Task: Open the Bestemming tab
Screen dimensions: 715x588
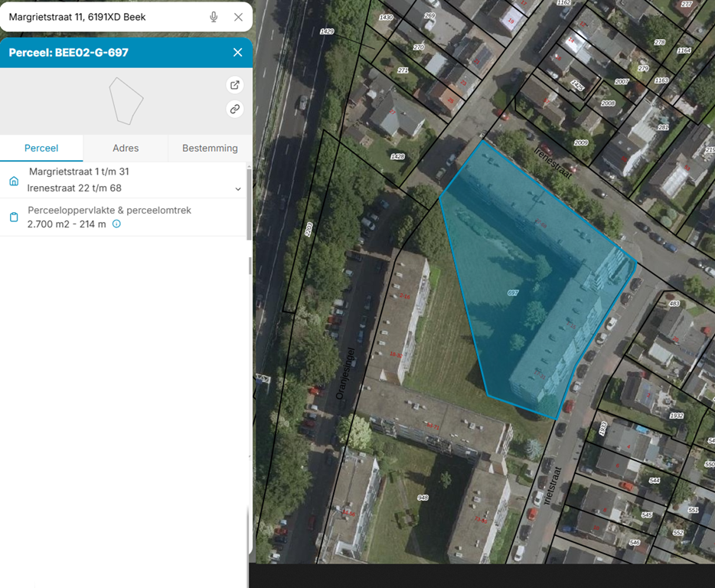Action: click(x=210, y=149)
